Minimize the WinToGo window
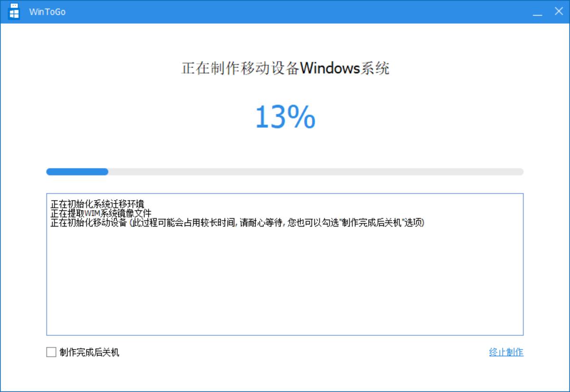Image resolution: width=570 pixels, height=392 pixels. pyautogui.click(x=538, y=11)
